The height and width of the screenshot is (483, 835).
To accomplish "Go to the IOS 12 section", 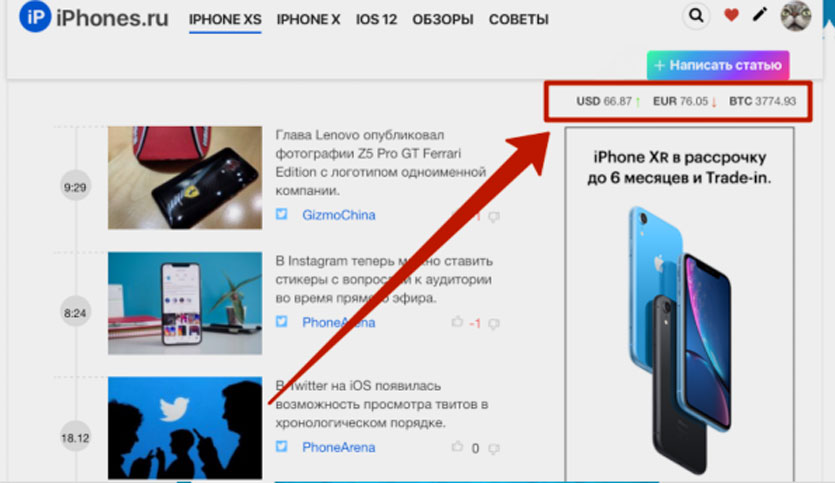I will point(376,20).
